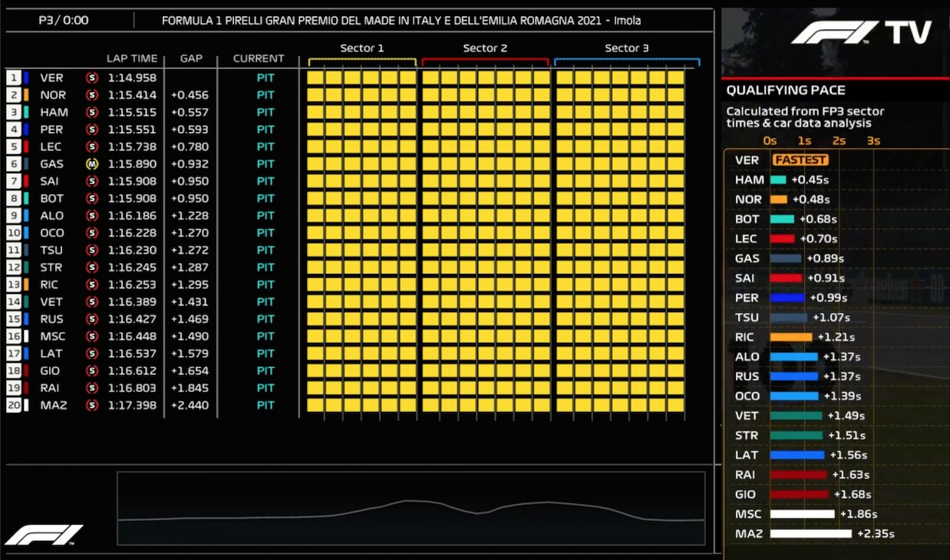The image size is (950, 560).
Task: Click MSC +1.86s in qualifying pace
Action: point(858,514)
